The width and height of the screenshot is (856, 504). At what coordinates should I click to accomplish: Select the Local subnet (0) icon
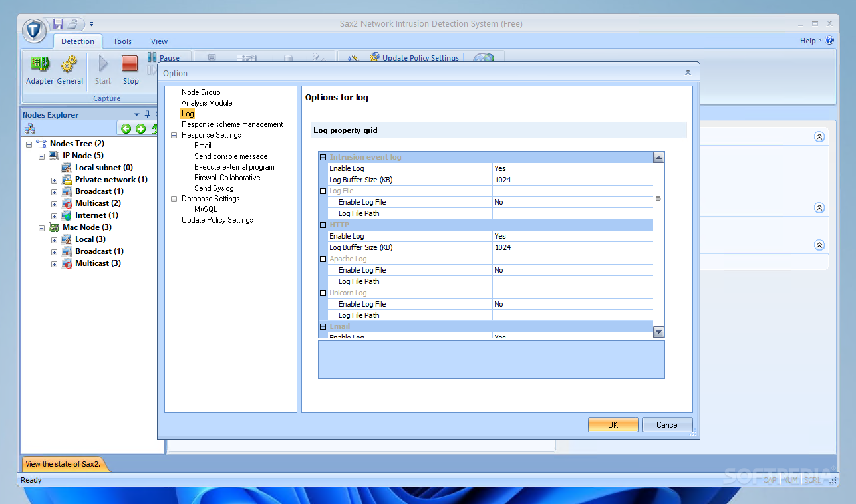pos(67,168)
